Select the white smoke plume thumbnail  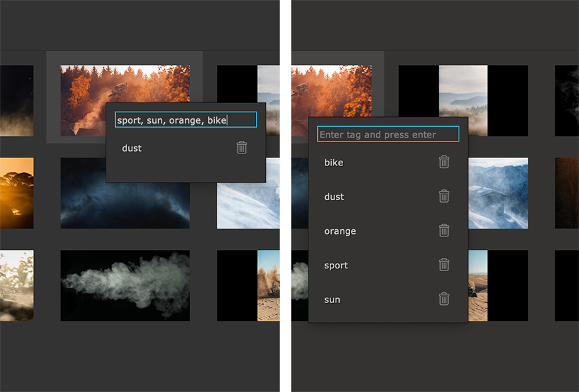point(125,284)
